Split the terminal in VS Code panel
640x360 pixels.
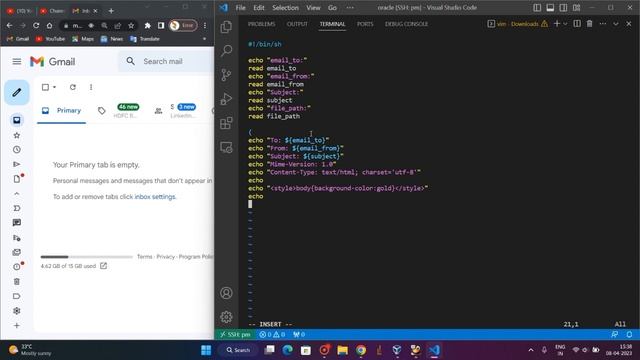(x=577, y=24)
